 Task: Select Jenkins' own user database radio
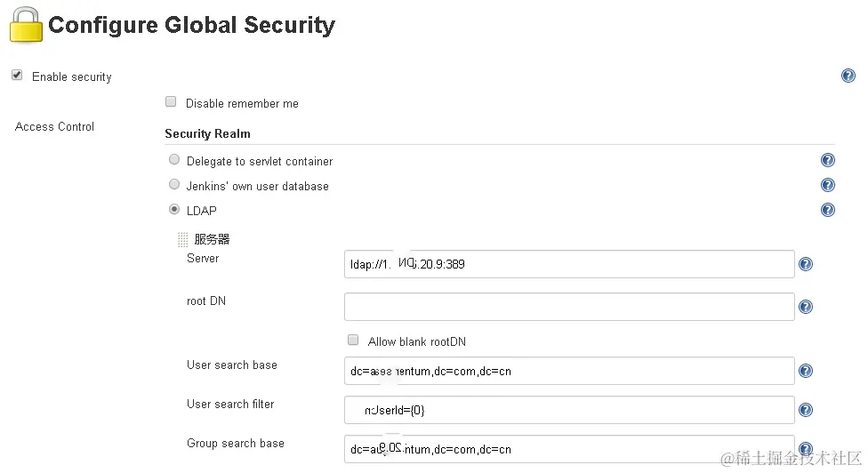click(x=174, y=184)
